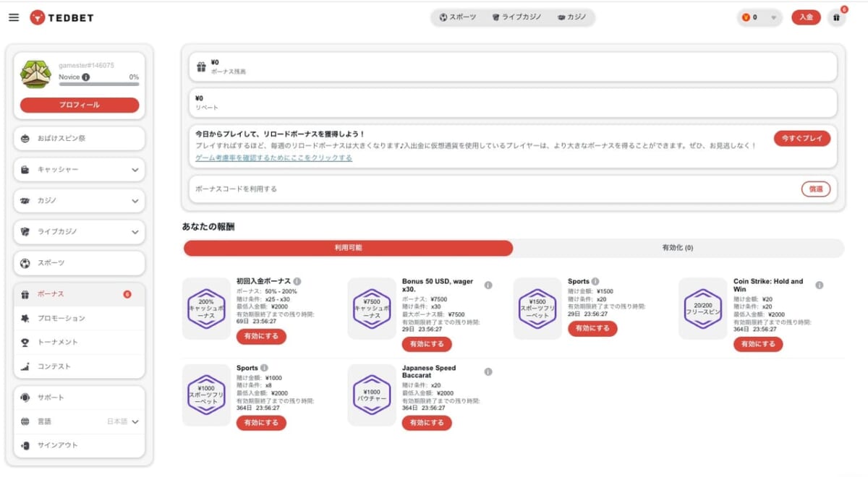Click the 20/200 フリースピン hexagon badge
868x477 pixels.
point(702,309)
